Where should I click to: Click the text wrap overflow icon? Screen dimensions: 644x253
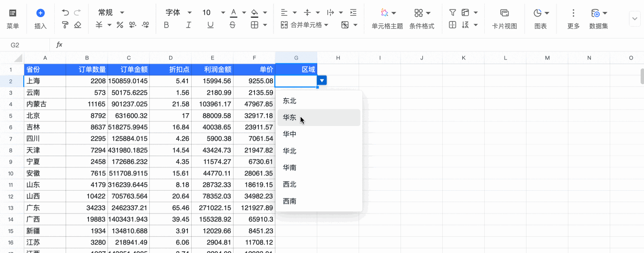point(331,12)
